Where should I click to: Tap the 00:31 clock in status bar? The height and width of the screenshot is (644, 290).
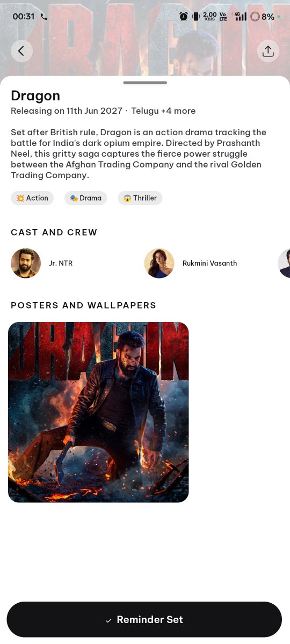[24, 17]
